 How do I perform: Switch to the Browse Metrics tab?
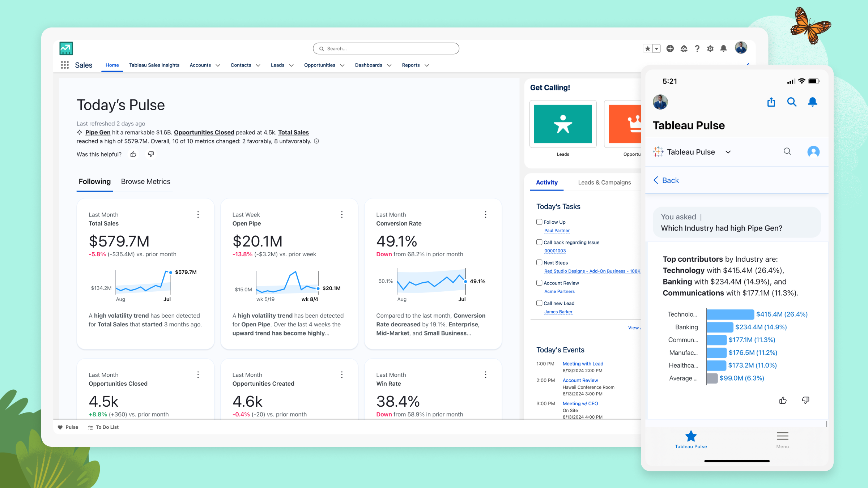click(x=145, y=181)
